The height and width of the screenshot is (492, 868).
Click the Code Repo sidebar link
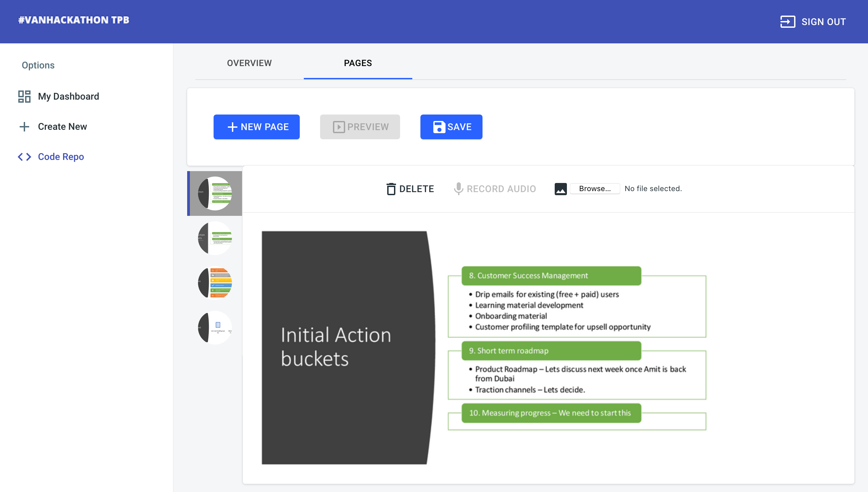[x=61, y=157]
